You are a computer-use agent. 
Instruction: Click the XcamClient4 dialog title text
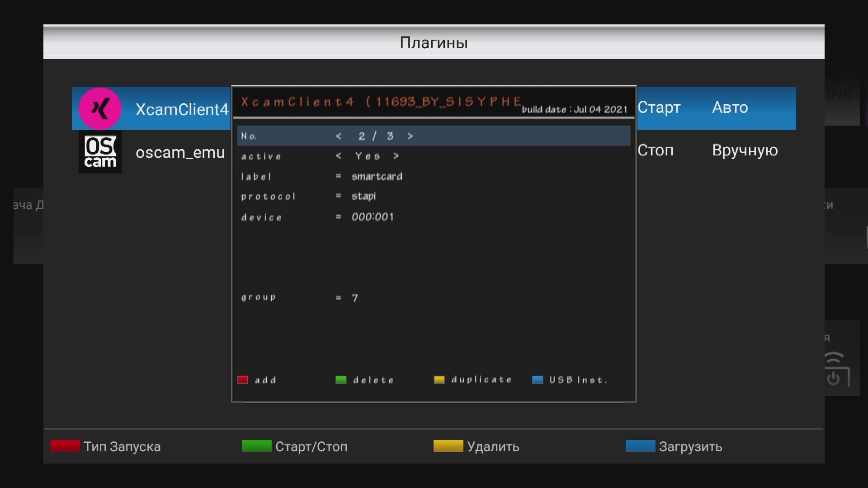381,101
